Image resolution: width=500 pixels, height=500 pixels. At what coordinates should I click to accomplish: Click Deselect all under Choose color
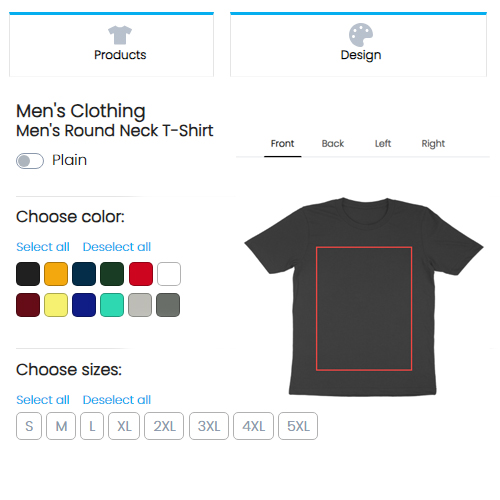tap(117, 247)
